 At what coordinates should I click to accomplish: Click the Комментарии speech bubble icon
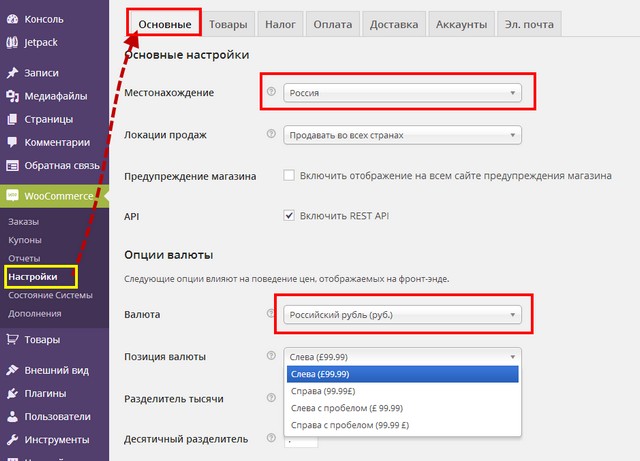13,142
